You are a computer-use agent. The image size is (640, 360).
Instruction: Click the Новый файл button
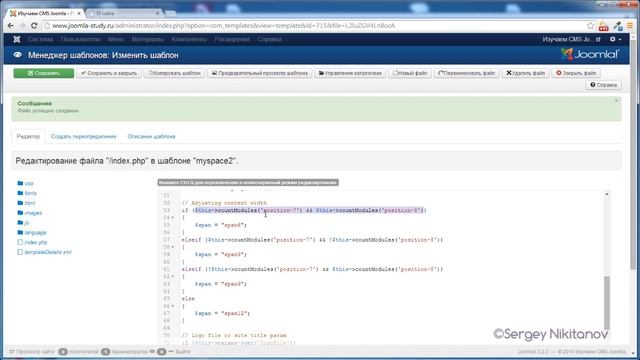410,73
